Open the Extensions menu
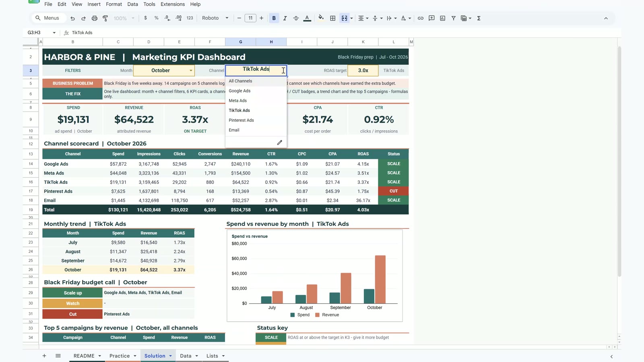 coord(173,4)
